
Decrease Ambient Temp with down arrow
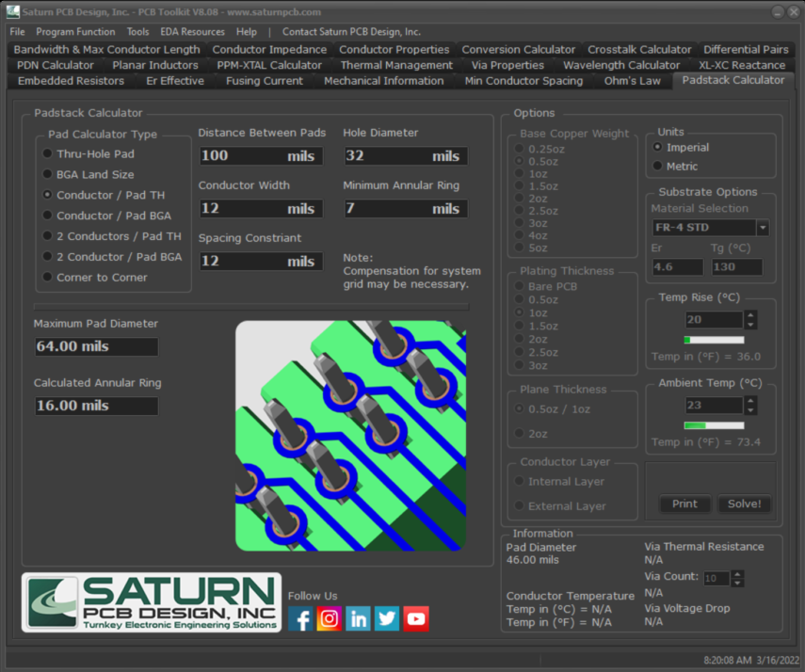click(x=750, y=410)
